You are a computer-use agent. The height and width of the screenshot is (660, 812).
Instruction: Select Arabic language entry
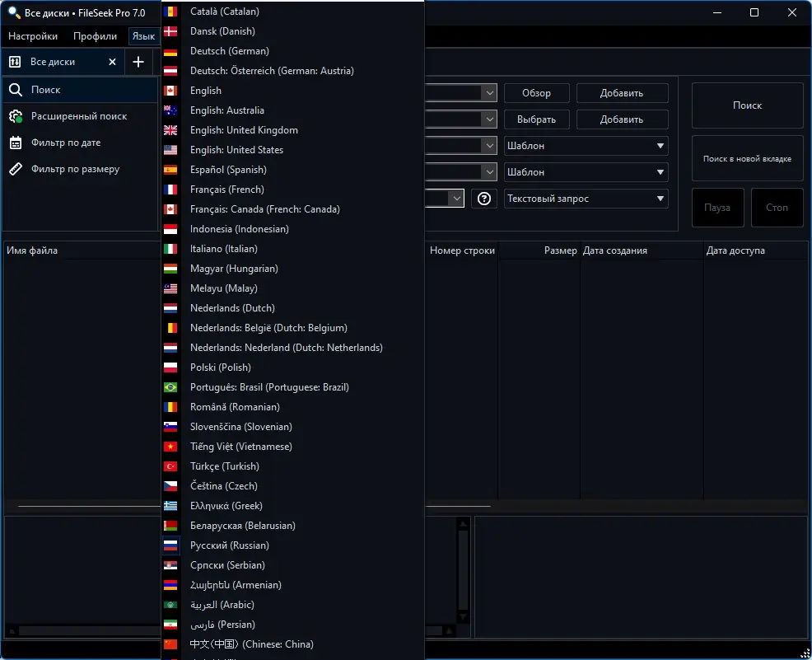(293, 605)
